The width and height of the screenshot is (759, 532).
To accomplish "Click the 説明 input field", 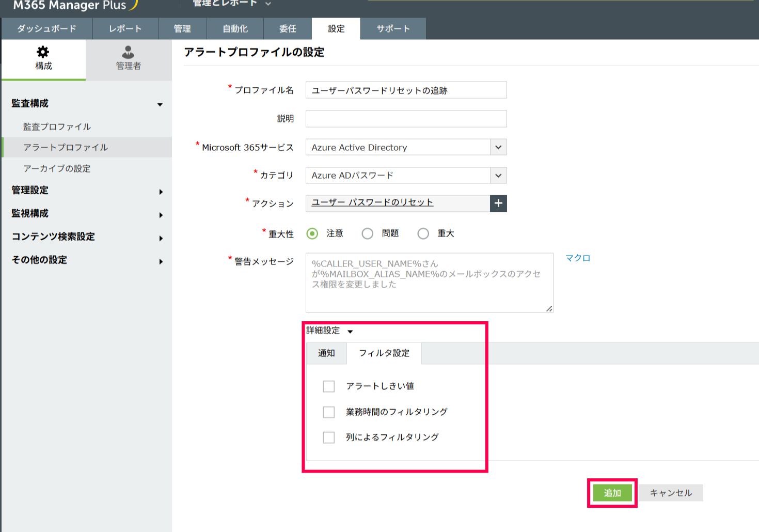I will point(406,119).
